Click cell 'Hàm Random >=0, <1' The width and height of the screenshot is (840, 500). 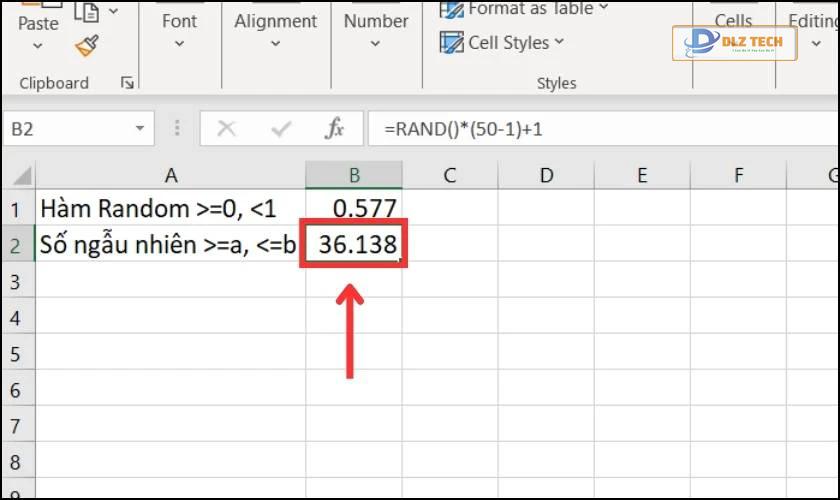pyautogui.click(x=170, y=208)
